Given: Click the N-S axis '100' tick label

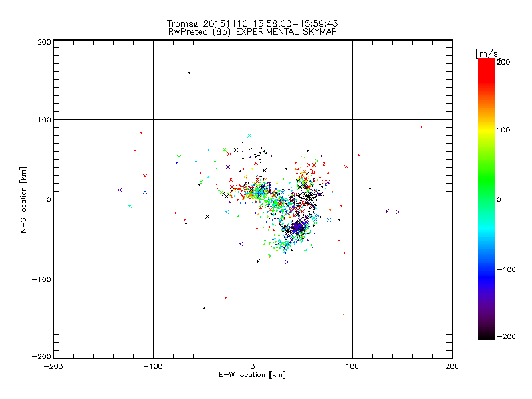Looking at the screenshot, I should click(44, 120).
